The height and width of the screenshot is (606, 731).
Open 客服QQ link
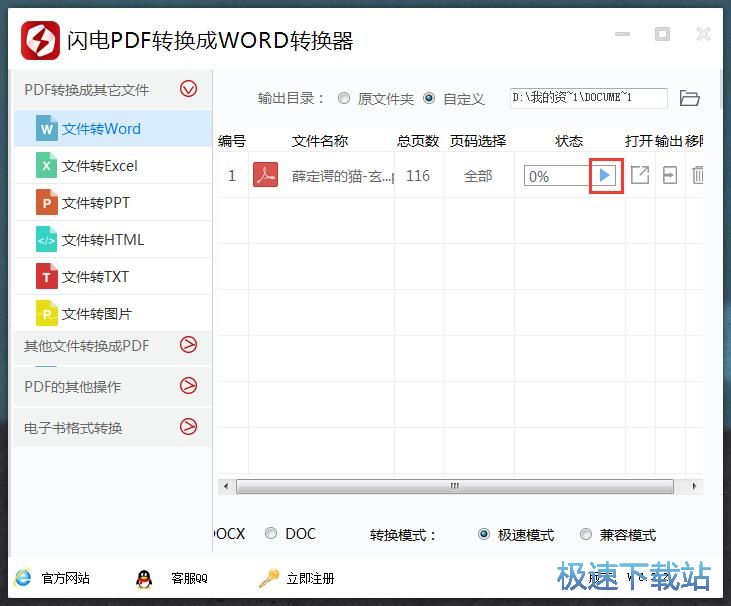pyautogui.click(x=189, y=578)
